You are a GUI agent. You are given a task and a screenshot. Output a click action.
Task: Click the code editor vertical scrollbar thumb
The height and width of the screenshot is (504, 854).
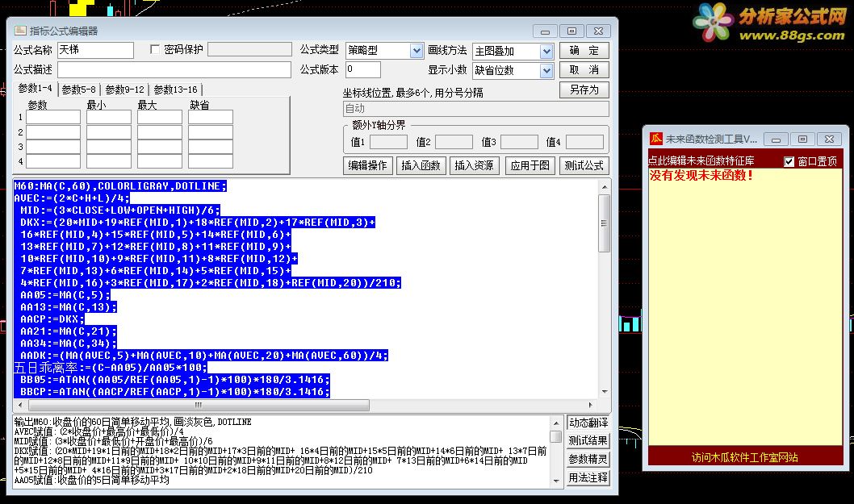pos(604,223)
